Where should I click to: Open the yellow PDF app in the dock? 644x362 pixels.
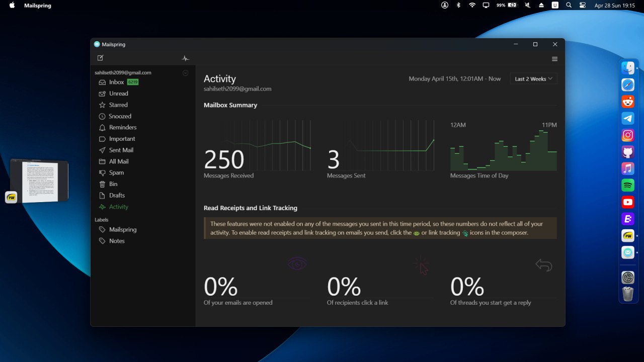point(628,235)
